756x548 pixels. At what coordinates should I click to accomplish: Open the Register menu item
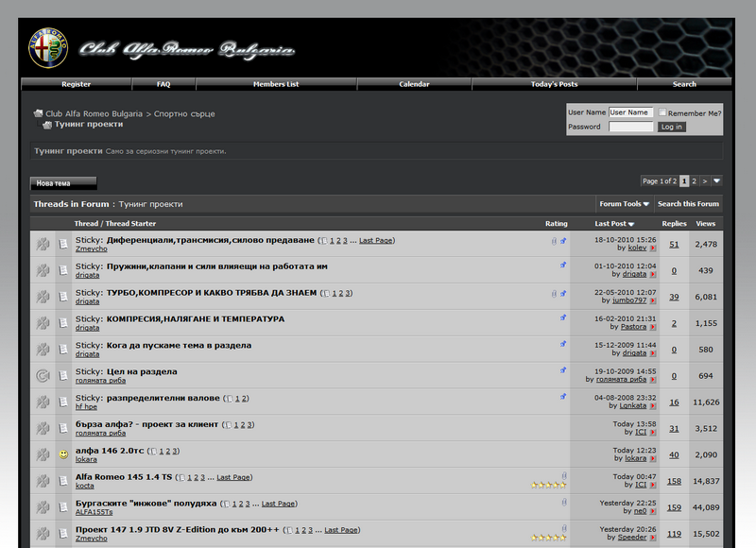77,84
